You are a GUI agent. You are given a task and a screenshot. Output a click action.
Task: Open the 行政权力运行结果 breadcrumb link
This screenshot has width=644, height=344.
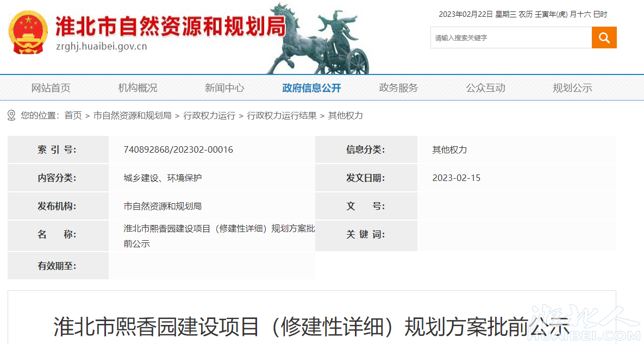click(x=282, y=115)
